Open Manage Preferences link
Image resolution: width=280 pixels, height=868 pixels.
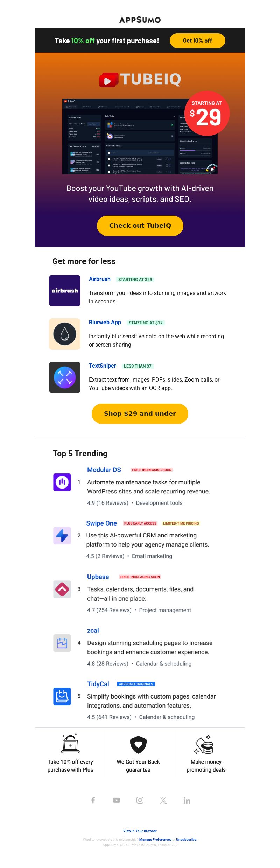coord(155,839)
